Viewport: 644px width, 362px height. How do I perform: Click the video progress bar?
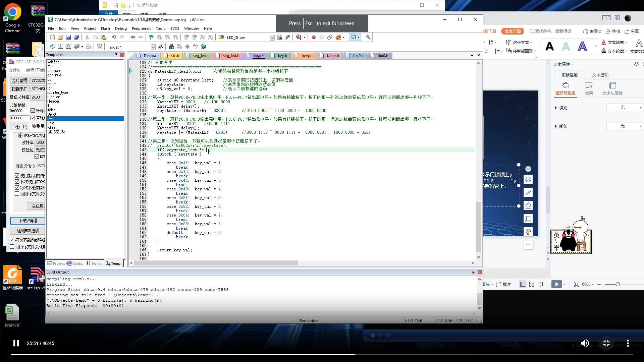tap(322, 354)
